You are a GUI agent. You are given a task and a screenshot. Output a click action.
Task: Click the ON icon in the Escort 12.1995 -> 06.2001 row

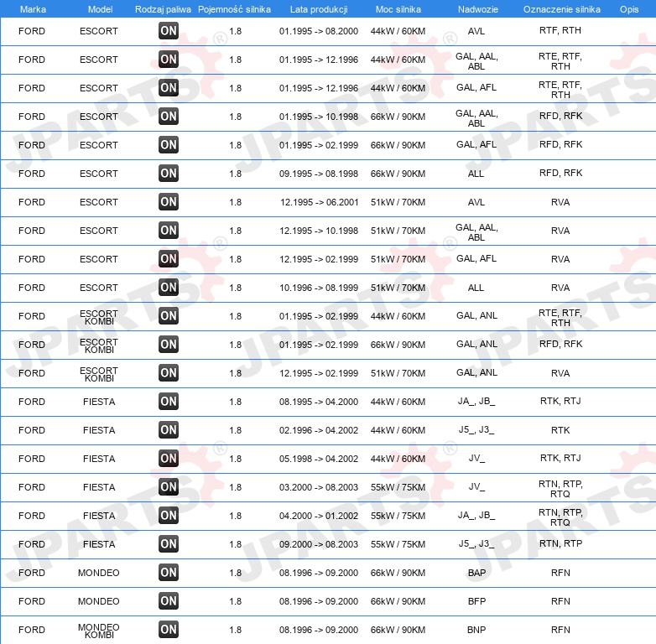169,201
